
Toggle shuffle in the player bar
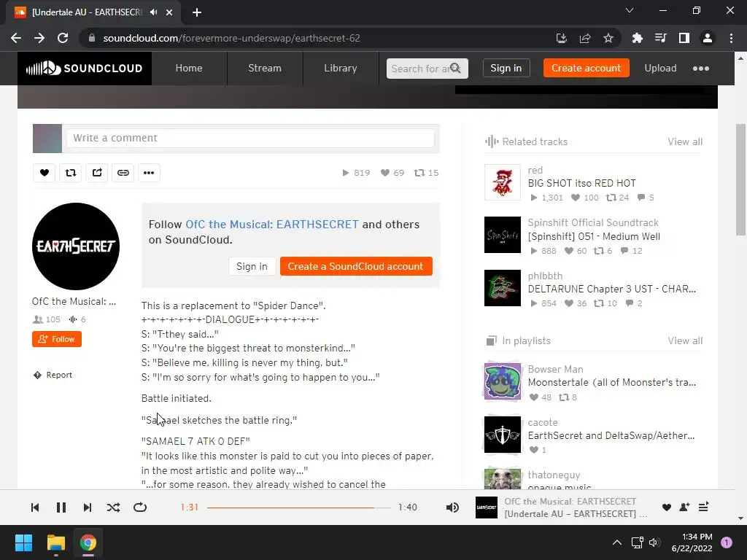pyautogui.click(x=113, y=507)
